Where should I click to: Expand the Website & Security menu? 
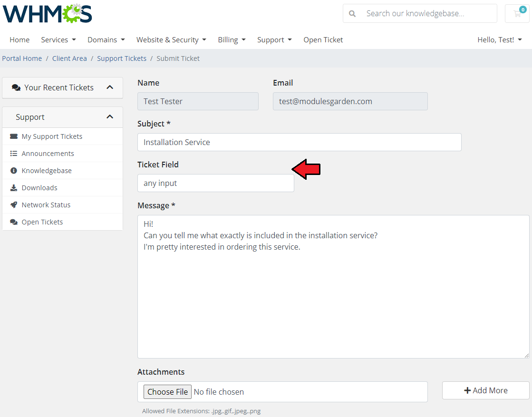(171, 39)
